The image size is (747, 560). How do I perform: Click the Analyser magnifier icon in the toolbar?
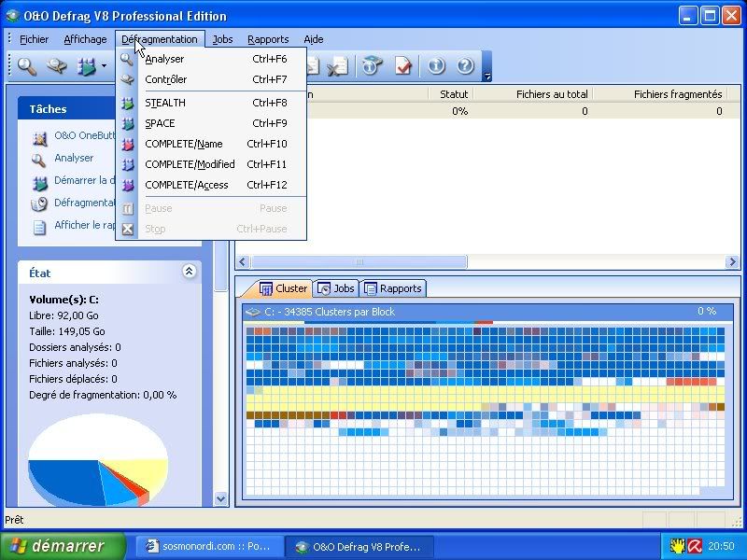pos(27,66)
